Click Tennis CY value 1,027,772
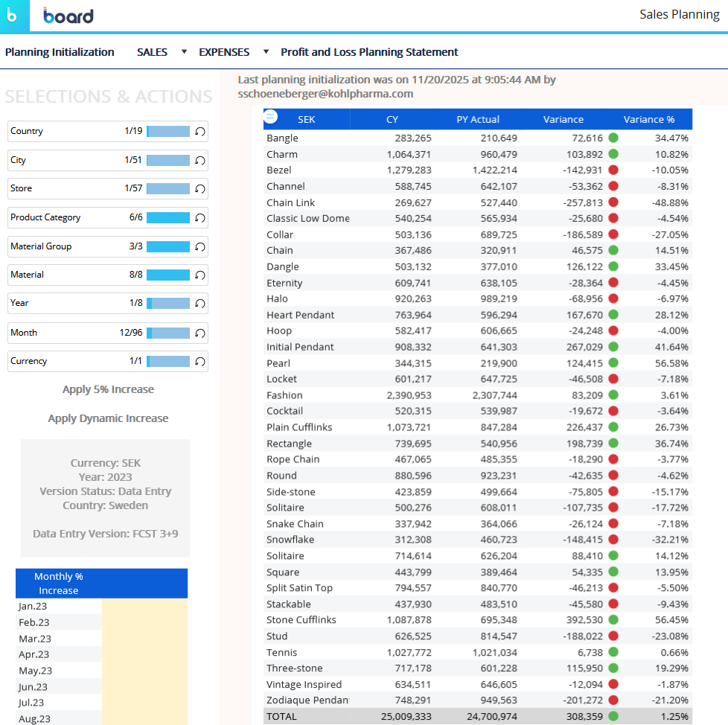This screenshot has width=728, height=725. 409,652
